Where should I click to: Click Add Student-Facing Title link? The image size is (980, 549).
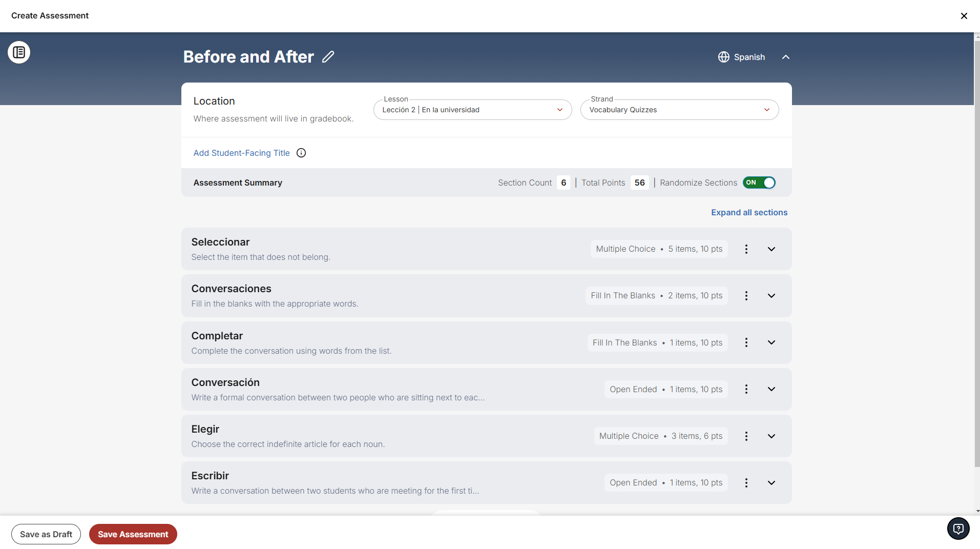[x=241, y=153]
